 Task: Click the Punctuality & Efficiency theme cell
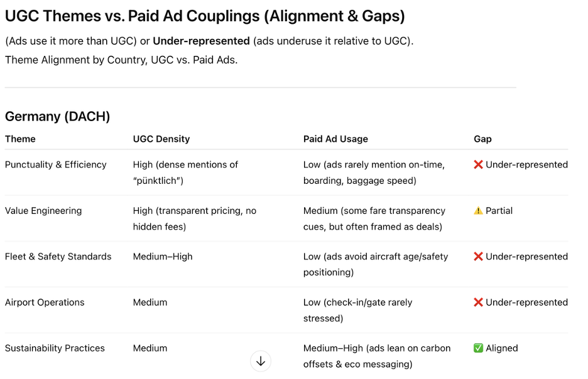pos(55,165)
